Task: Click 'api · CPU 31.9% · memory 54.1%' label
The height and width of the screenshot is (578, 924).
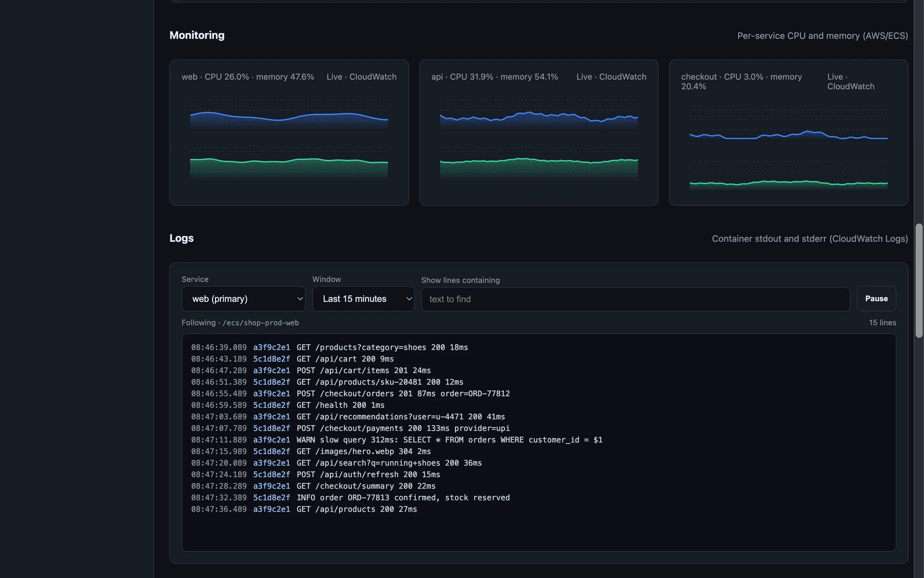Action: pos(494,76)
